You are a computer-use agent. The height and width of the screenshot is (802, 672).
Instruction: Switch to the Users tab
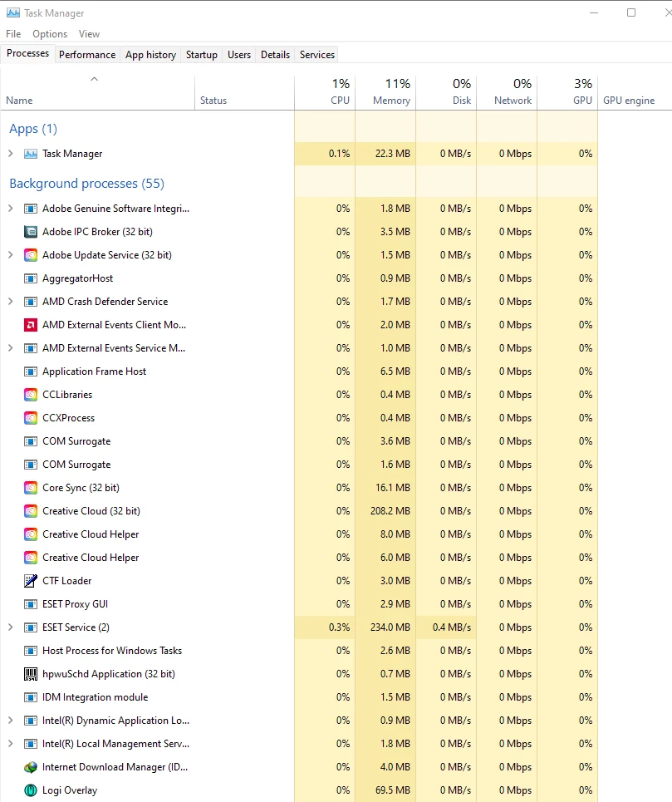coord(239,55)
